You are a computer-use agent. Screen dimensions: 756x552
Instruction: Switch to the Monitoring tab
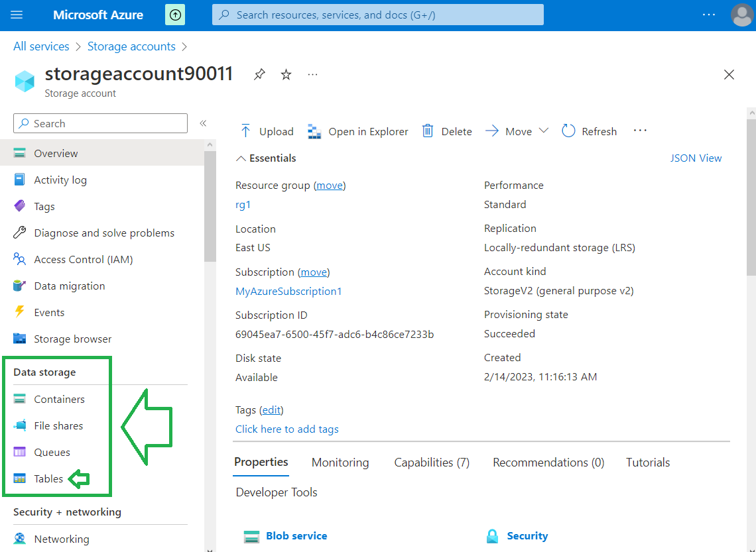tap(340, 463)
